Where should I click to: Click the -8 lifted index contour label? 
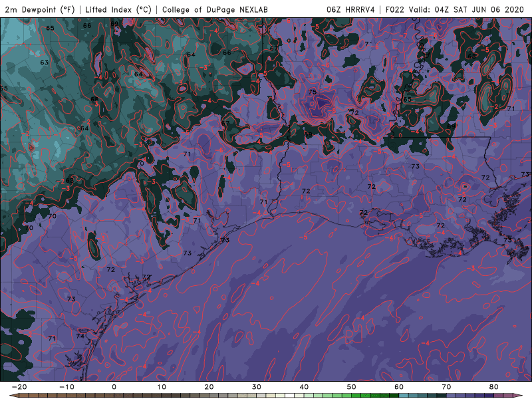[x=332, y=110]
